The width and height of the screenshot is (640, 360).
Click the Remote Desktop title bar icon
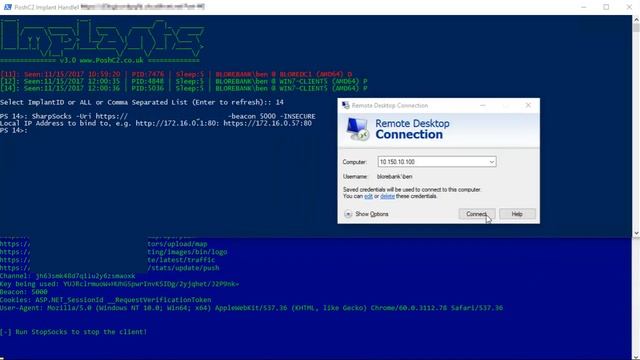point(345,105)
